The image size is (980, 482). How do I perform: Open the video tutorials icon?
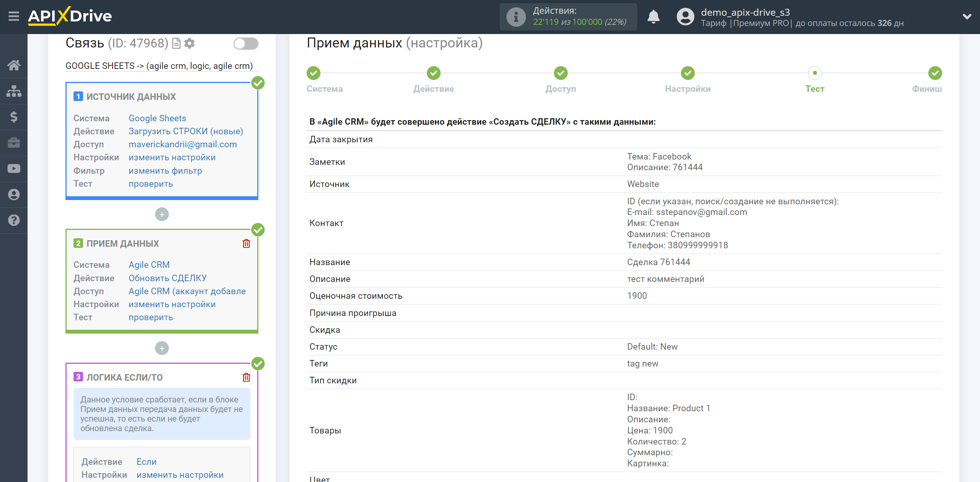(14, 169)
